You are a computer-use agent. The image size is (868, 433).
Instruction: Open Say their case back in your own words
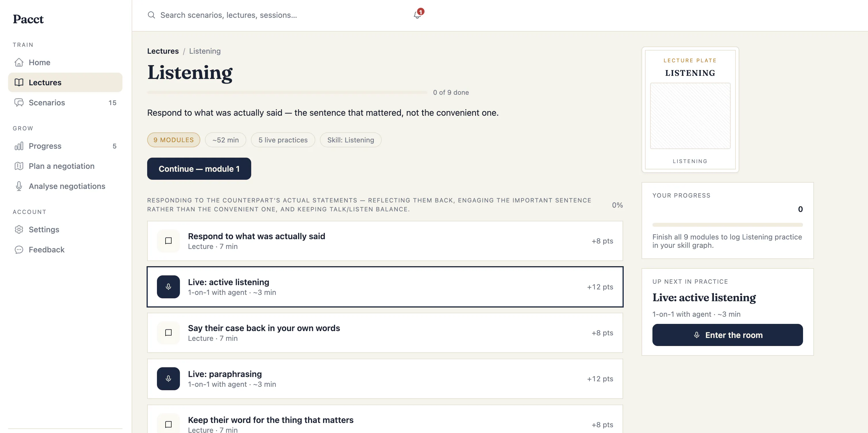tap(264, 328)
